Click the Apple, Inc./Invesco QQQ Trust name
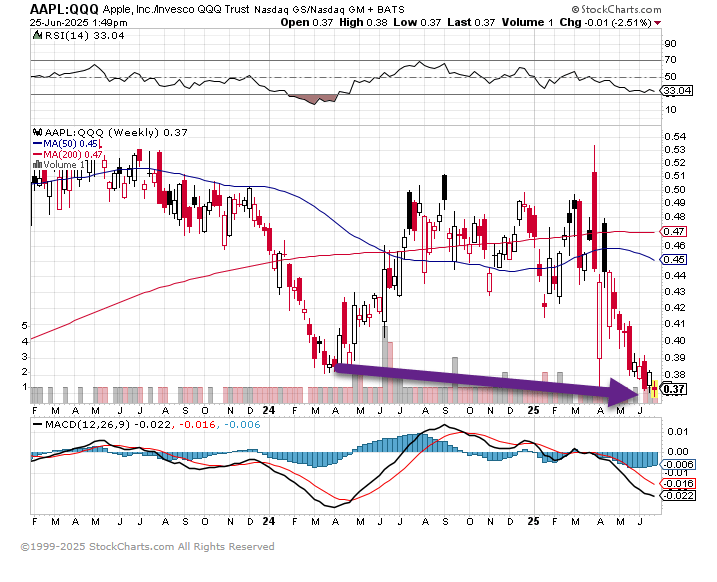The image size is (717, 582). click(177, 9)
